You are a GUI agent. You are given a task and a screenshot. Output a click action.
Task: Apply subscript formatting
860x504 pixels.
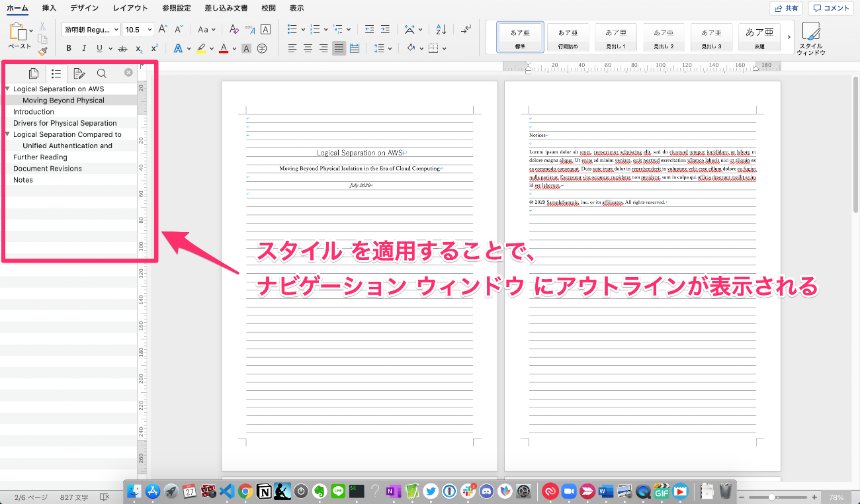[139, 48]
